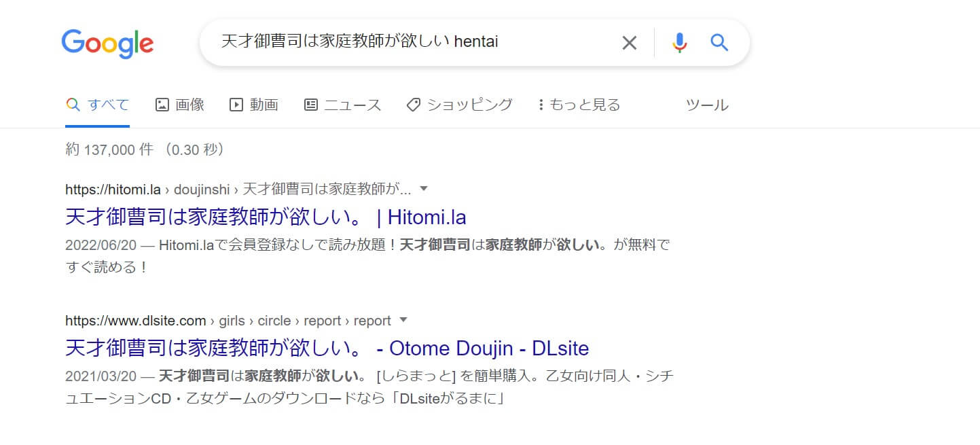Open the dropdown arrow beside the dlsite.com URL
The image size is (980, 445).
(403, 320)
